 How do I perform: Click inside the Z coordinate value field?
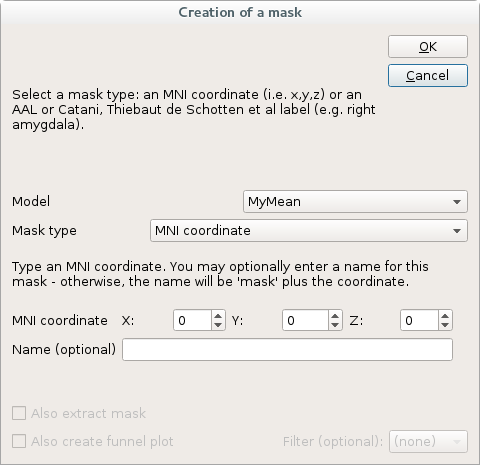click(419, 320)
